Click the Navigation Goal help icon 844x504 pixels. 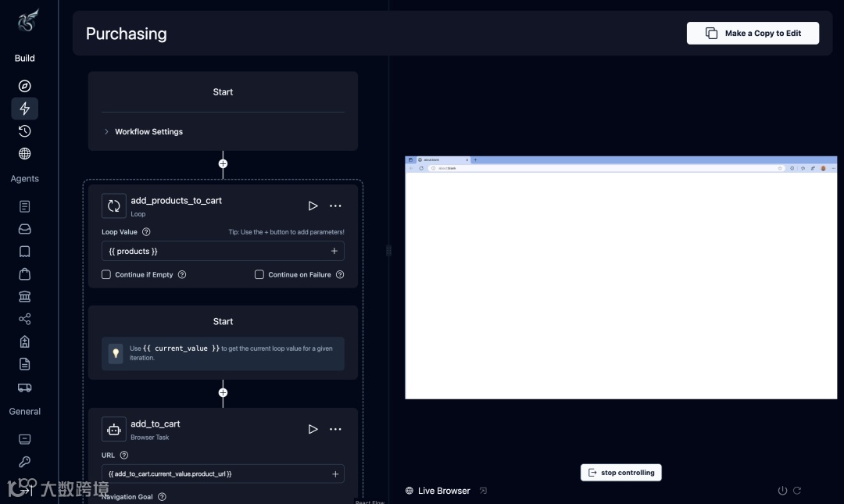(x=162, y=497)
